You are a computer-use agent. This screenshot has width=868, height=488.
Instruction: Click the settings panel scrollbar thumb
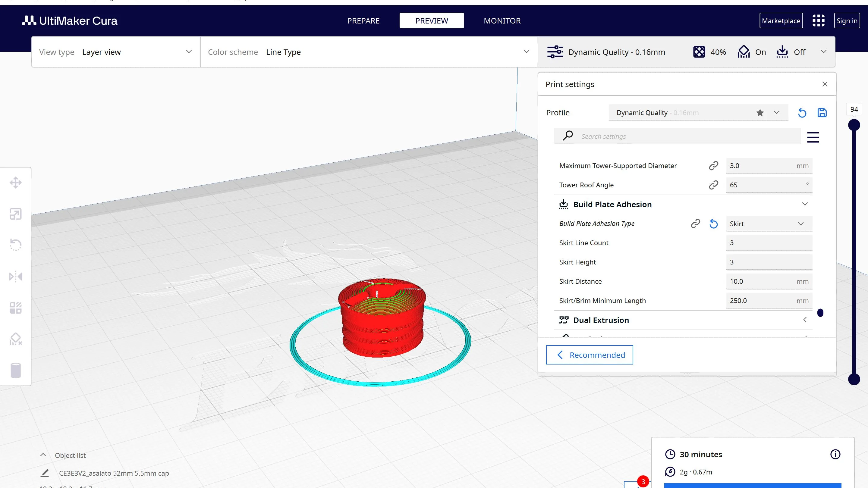tap(820, 313)
